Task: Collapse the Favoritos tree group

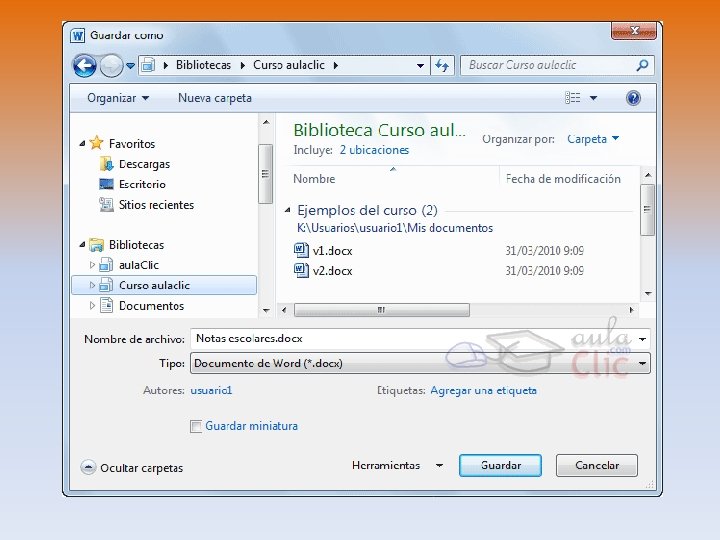Action: 82,144
